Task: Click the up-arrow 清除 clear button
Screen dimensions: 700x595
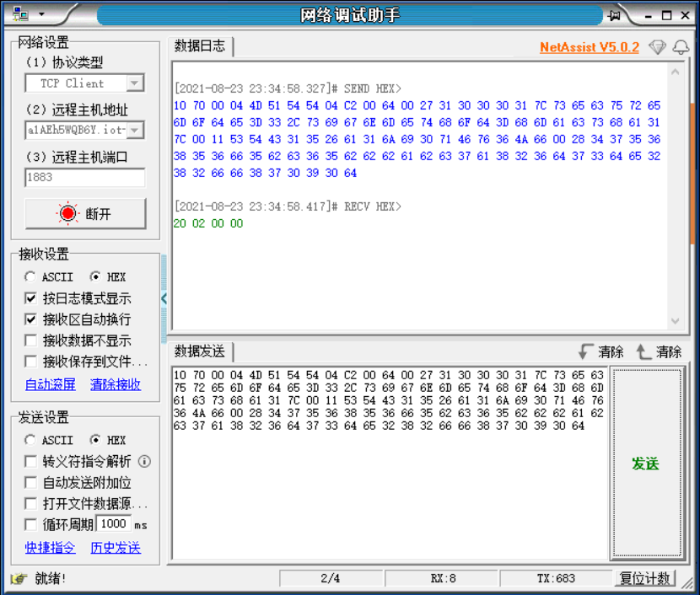Action: (659, 352)
